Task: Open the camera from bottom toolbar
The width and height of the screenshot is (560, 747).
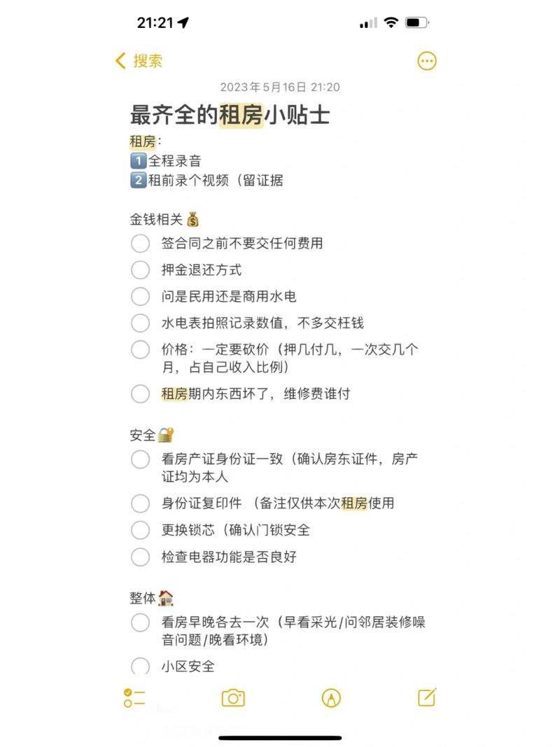Action: click(232, 697)
